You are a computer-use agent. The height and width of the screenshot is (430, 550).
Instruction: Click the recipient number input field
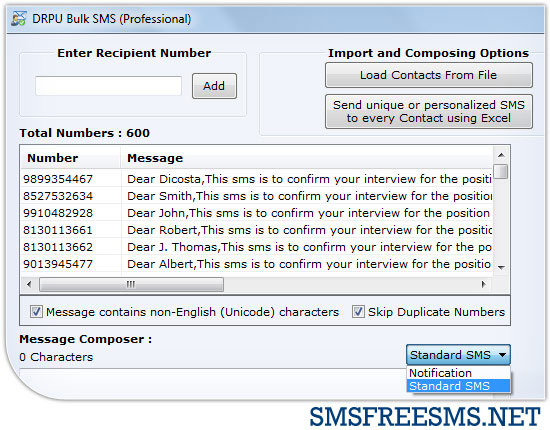[108, 86]
